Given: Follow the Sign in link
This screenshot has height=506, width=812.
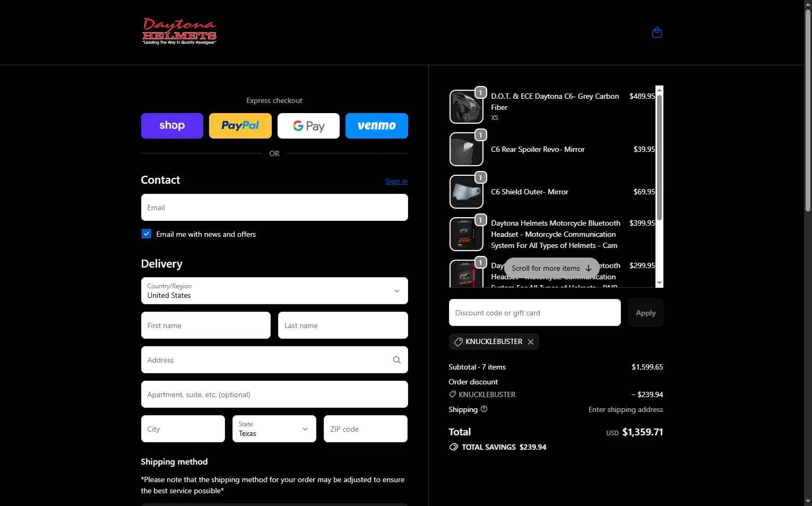Looking at the screenshot, I should pyautogui.click(x=396, y=181).
